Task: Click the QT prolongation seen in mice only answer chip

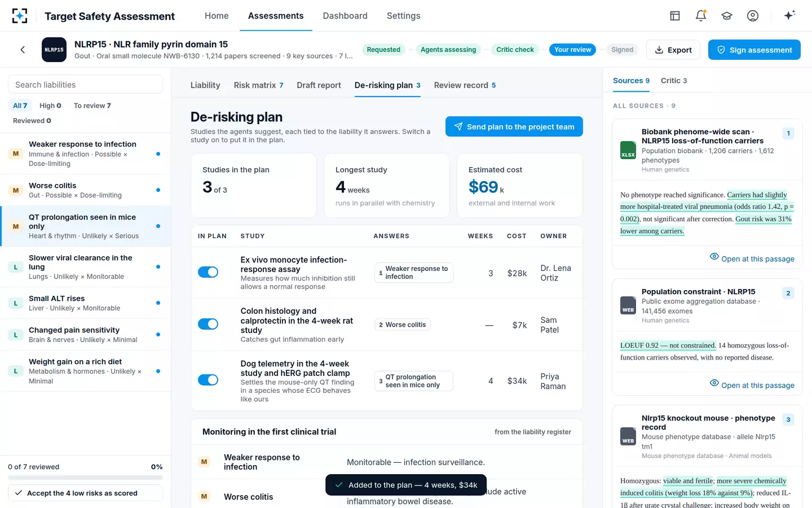Action: [x=413, y=381]
